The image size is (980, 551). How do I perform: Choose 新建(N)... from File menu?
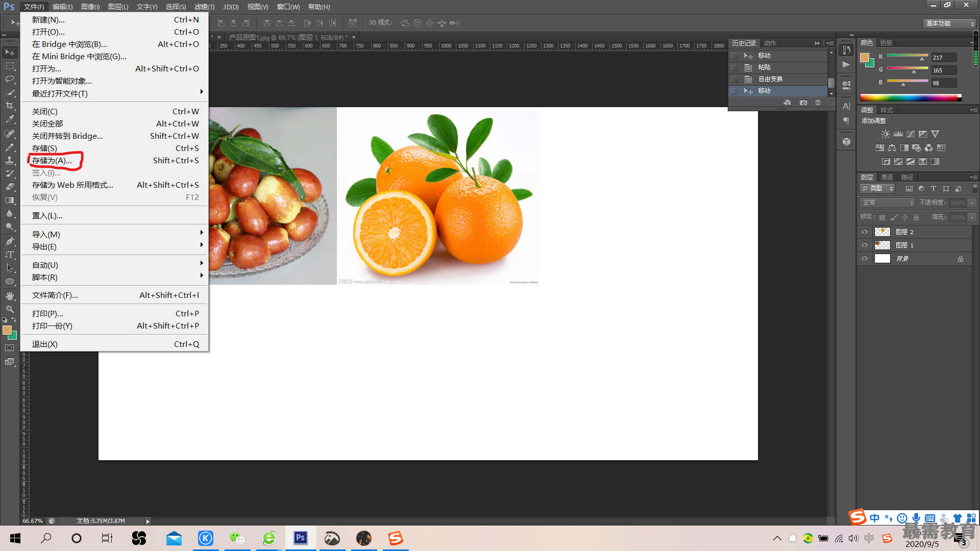[114, 19]
